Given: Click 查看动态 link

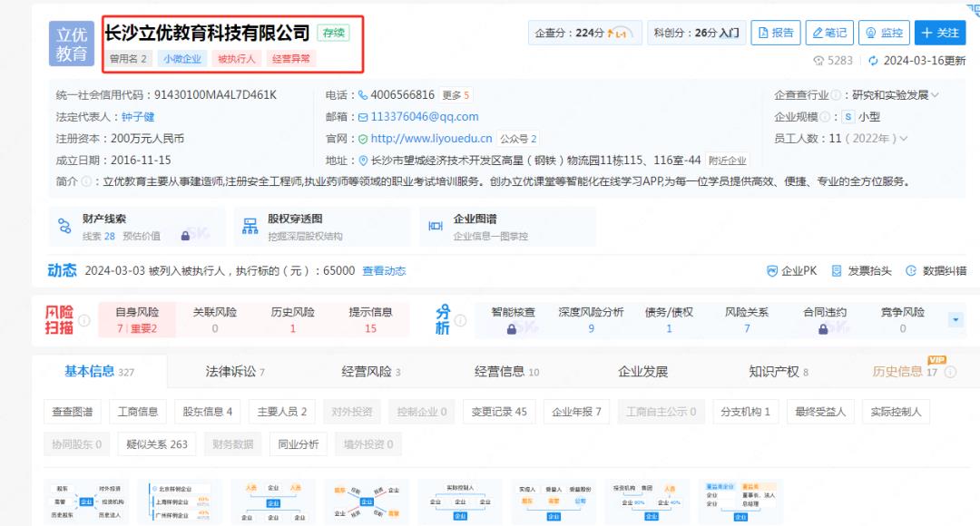Looking at the screenshot, I should pos(384,271).
